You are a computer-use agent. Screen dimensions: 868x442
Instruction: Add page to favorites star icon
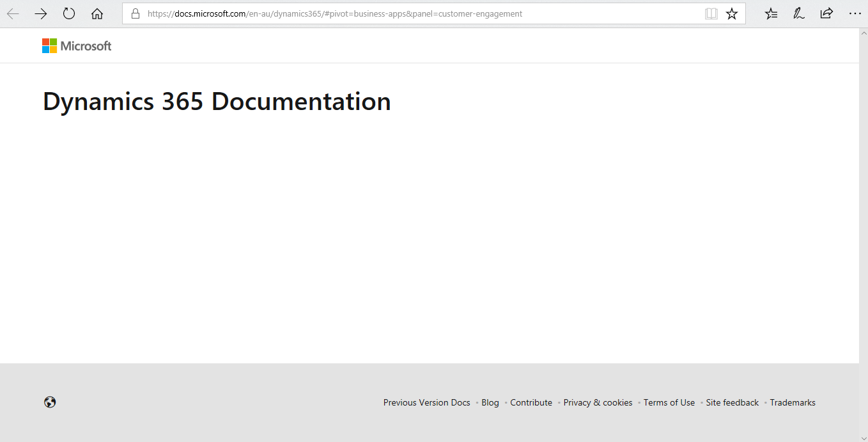pyautogui.click(x=732, y=13)
